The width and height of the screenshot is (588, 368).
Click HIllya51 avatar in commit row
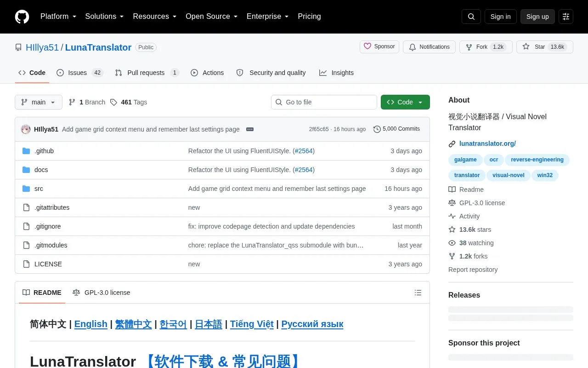pos(26,129)
